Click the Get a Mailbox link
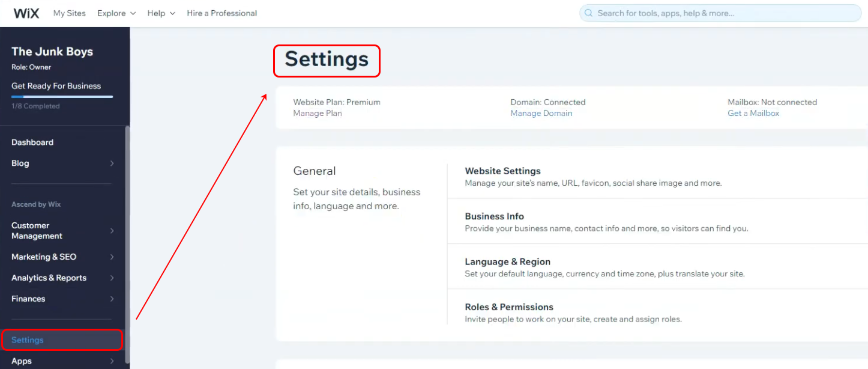The height and width of the screenshot is (369, 868). (753, 114)
